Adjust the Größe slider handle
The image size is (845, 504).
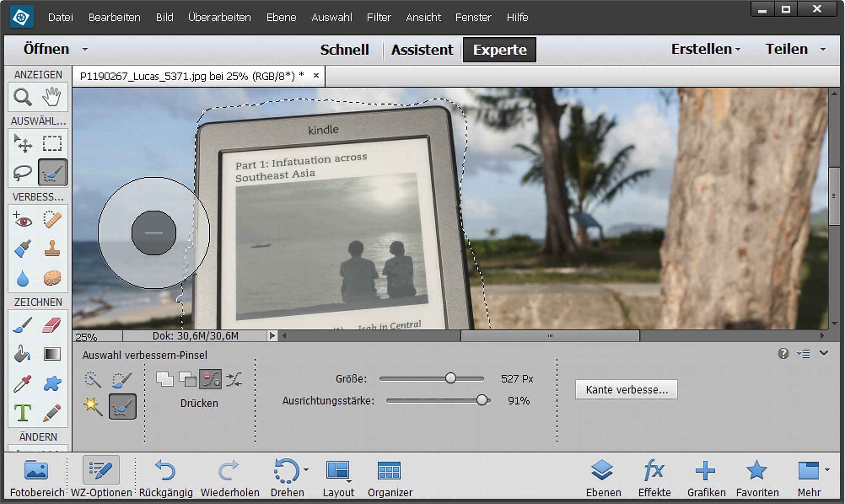(450, 378)
